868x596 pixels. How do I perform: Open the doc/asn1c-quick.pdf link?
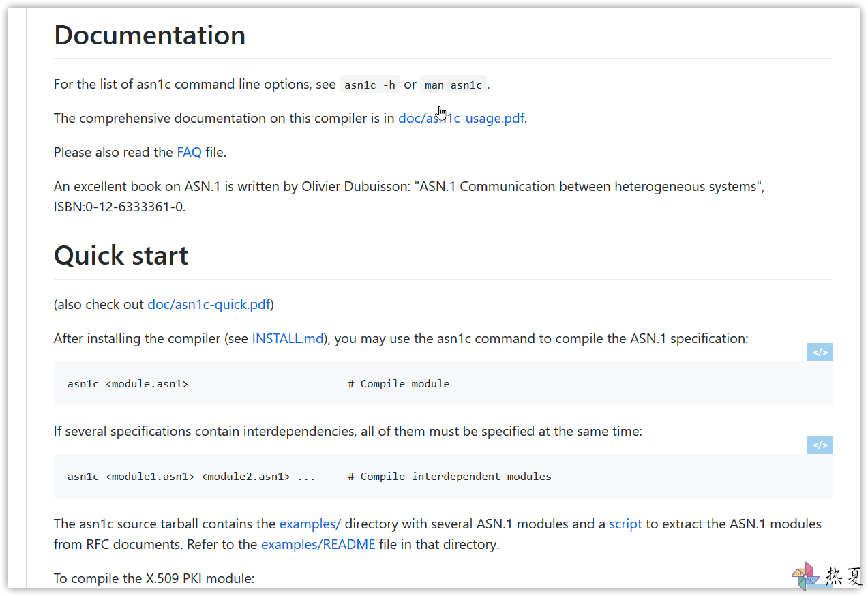click(209, 304)
